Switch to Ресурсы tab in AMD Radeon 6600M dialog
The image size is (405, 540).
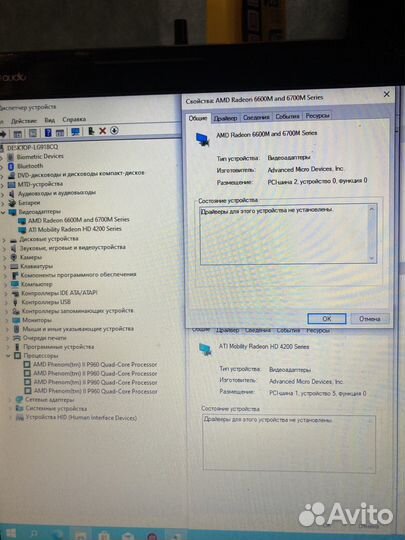click(318, 116)
